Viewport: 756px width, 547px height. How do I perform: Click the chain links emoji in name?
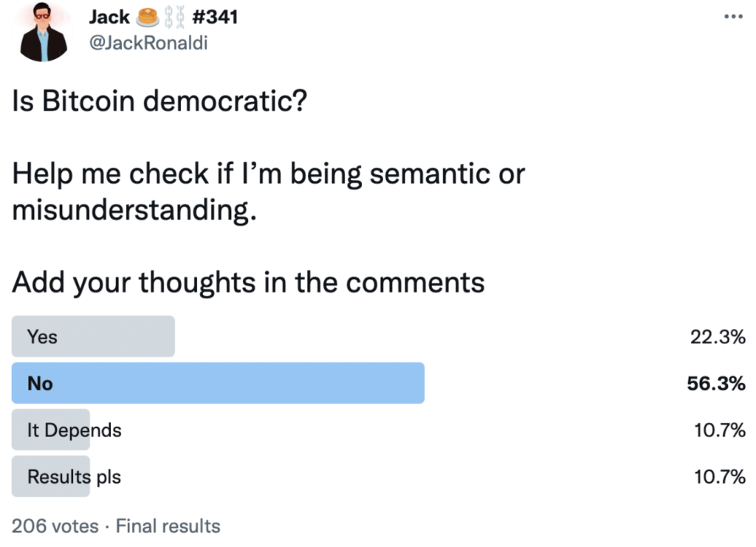[x=174, y=16]
